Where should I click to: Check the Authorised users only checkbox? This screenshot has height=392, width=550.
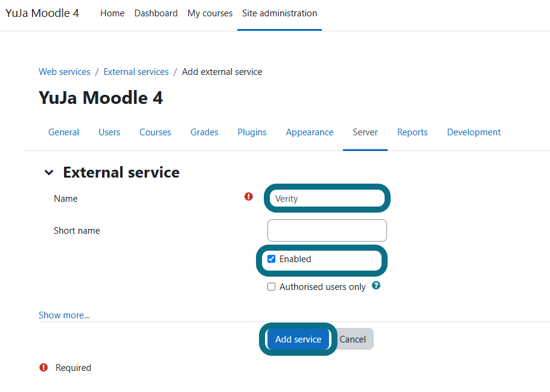coord(272,287)
